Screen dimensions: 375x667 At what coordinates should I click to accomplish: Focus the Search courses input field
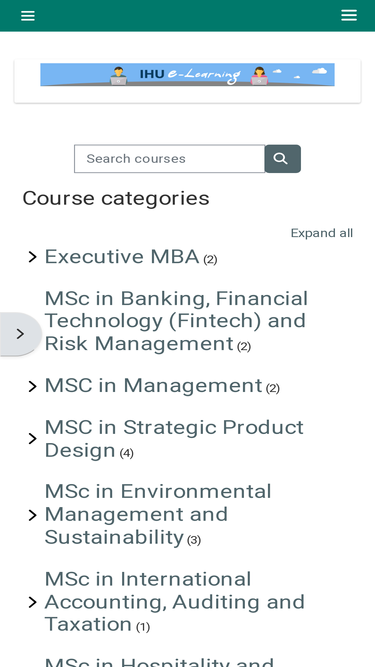click(169, 159)
